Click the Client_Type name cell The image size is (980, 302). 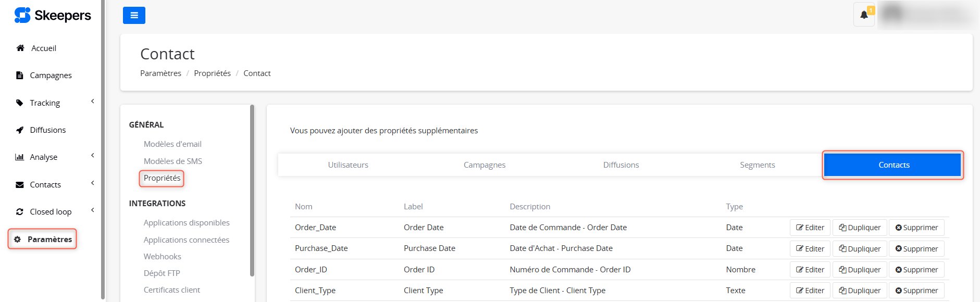pyautogui.click(x=315, y=291)
